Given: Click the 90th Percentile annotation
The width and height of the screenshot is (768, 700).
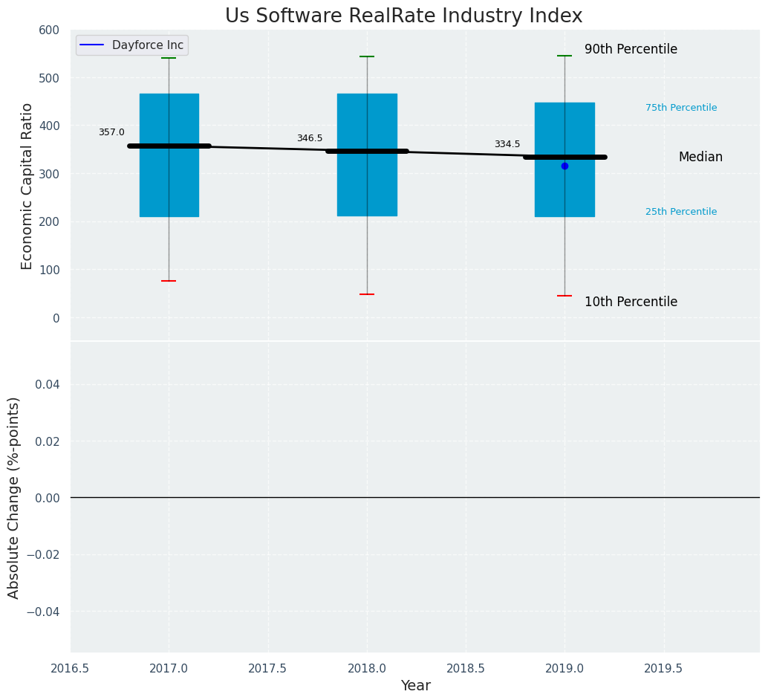Looking at the screenshot, I should (631, 49).
